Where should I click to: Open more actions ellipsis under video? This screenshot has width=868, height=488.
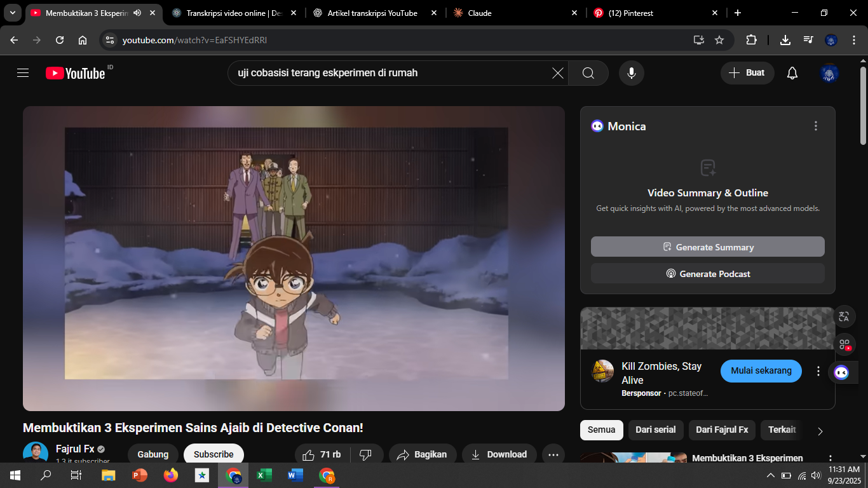553,454
